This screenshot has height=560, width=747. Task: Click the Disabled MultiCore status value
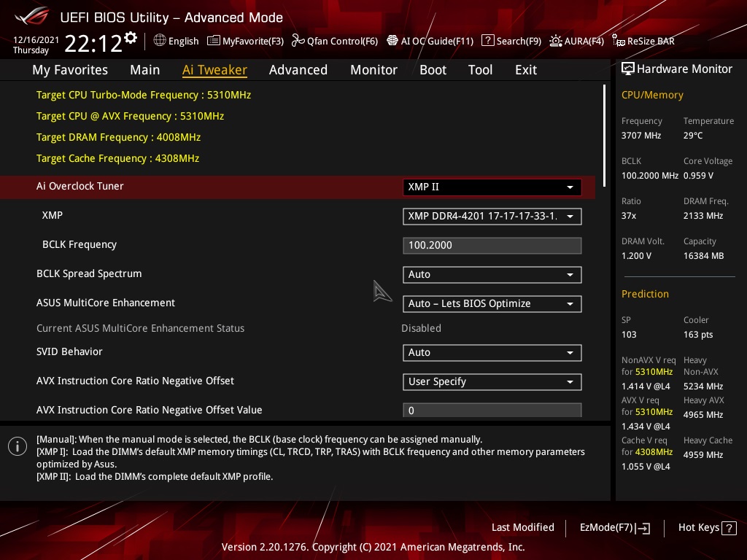[421, 329]
